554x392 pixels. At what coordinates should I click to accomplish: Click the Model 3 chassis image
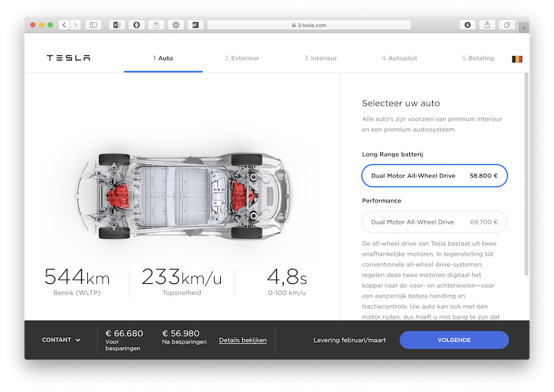(x=184, y=196)
